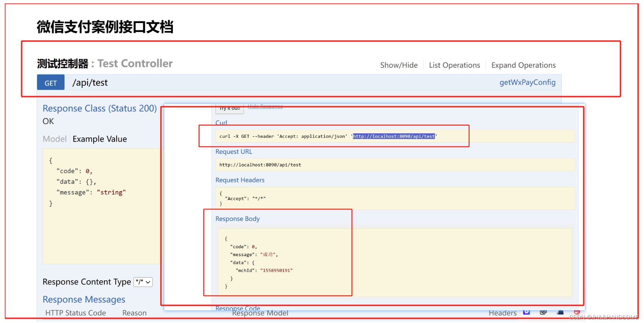Image resolution: width=644 pixels, height=323 pixels.
Task: Click the 微信支付案例接口文档 page title
Action: pyautogui.click(x=105, y=27)
